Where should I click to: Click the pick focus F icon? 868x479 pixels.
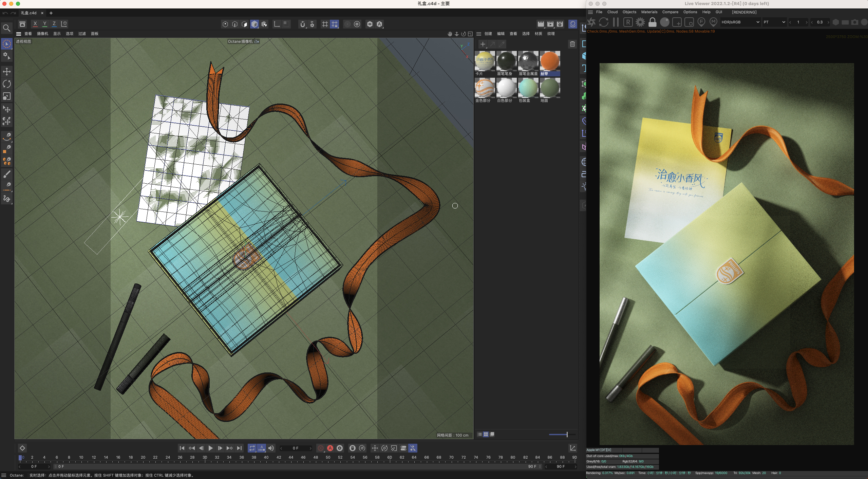coord(701,22)
